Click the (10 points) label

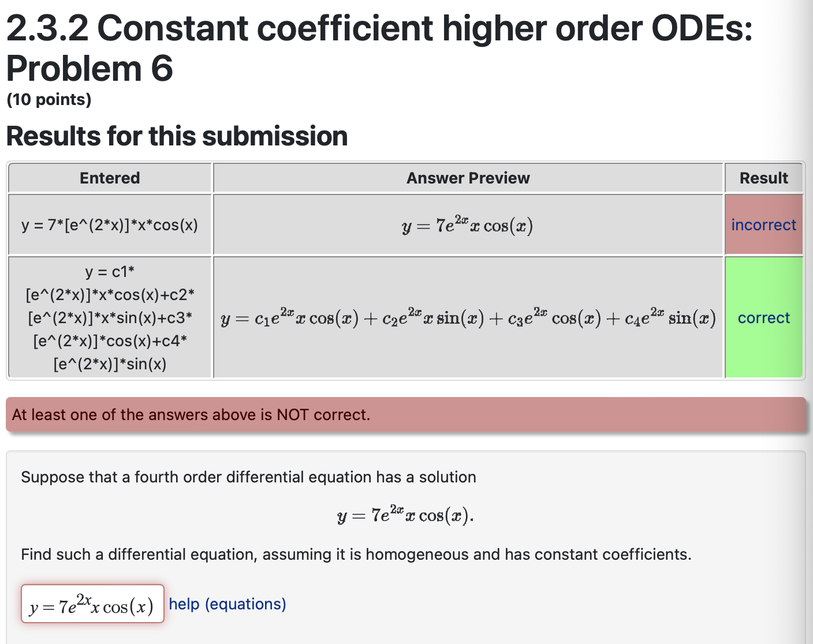[49, 99]
